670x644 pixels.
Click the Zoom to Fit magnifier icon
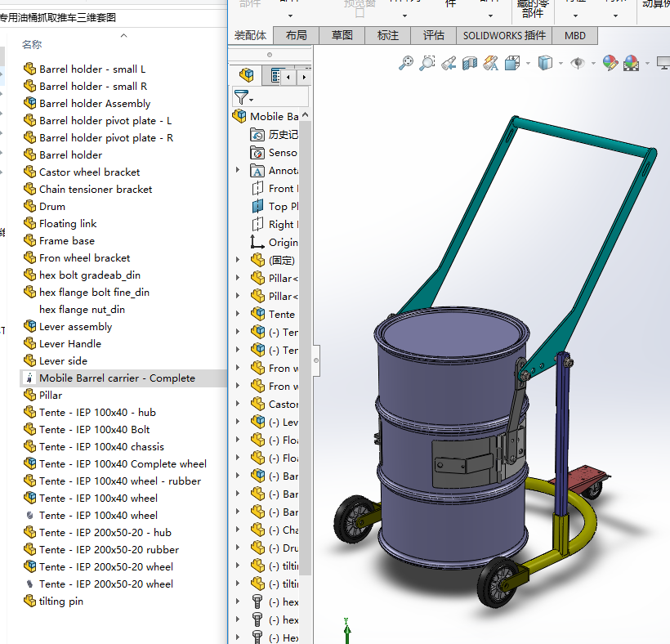(x=405, y=63)
